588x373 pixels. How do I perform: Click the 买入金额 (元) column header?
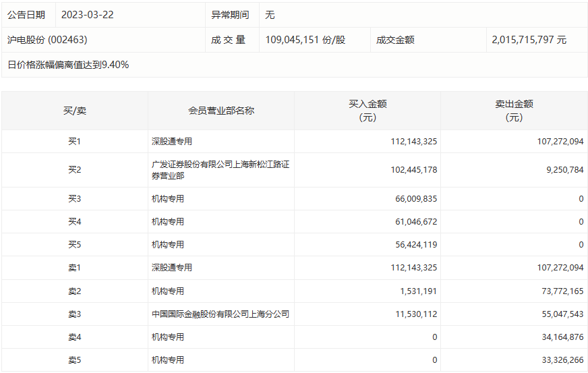(x=367, y=111)
